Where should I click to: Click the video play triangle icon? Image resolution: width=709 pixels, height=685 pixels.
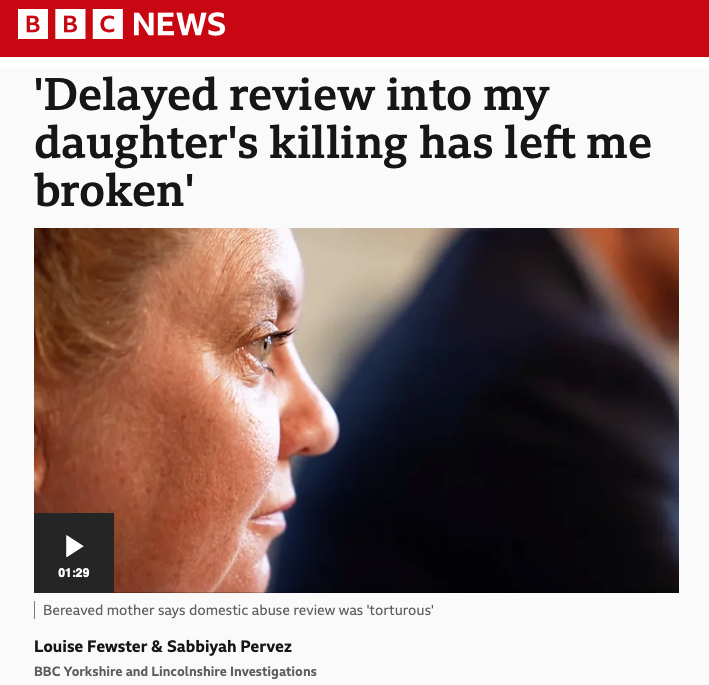coord(74,546)
